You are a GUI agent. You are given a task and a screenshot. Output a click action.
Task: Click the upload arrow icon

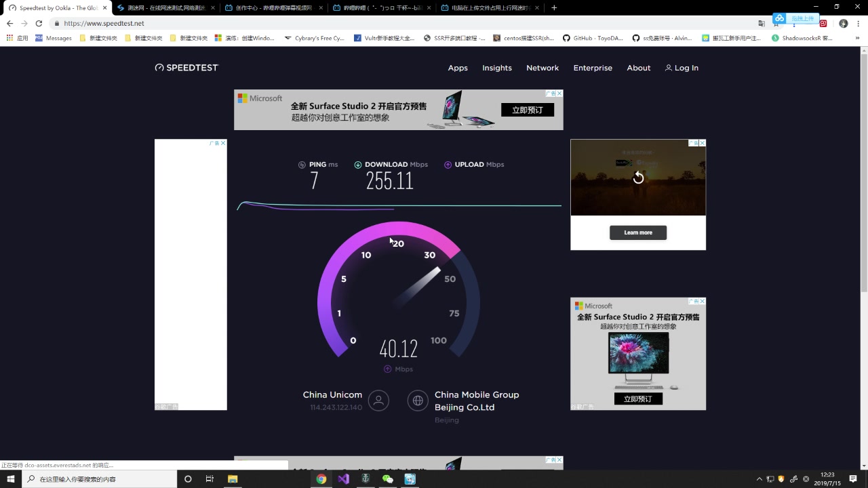point(448,165)
